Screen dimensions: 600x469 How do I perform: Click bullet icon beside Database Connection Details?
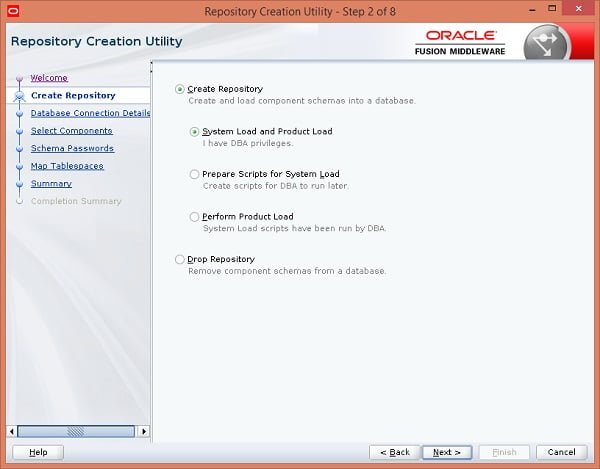[x=20, y=114]
